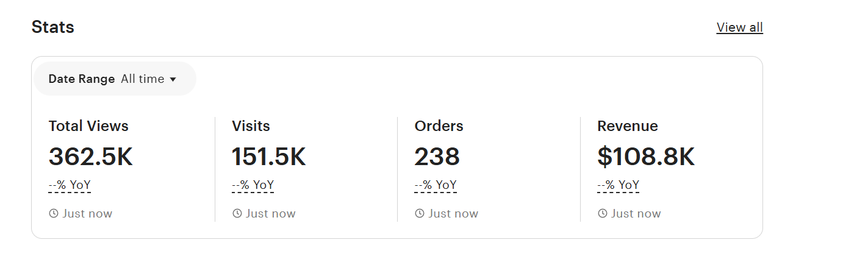
Task: Click the Total Views YoY percentage
Action: (x=70, y=185)
